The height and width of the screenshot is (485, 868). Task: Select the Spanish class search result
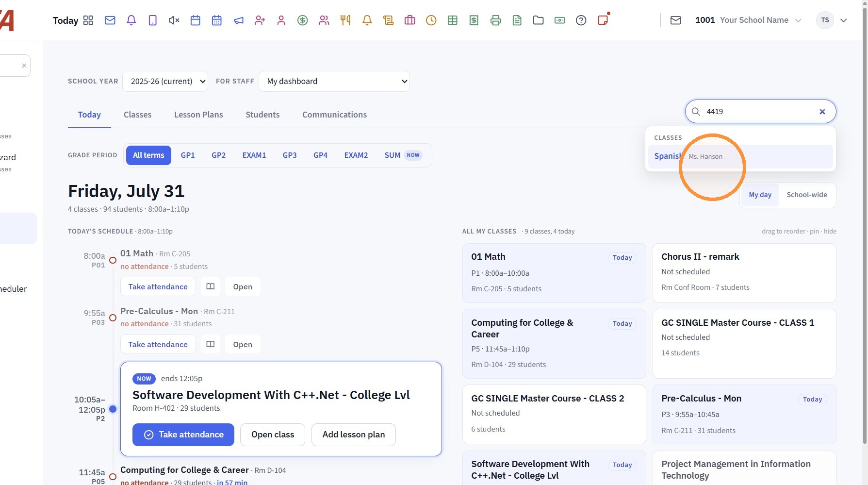740,156
